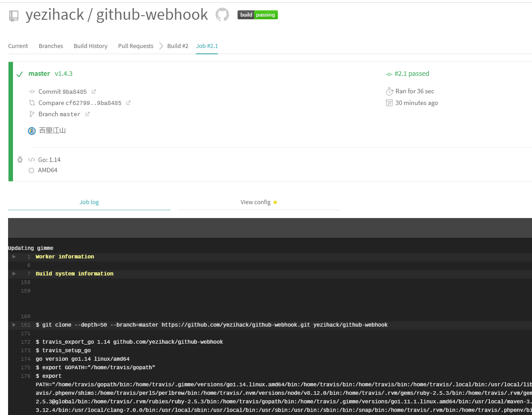Click the #2.1 passed job link

[411, 74]
